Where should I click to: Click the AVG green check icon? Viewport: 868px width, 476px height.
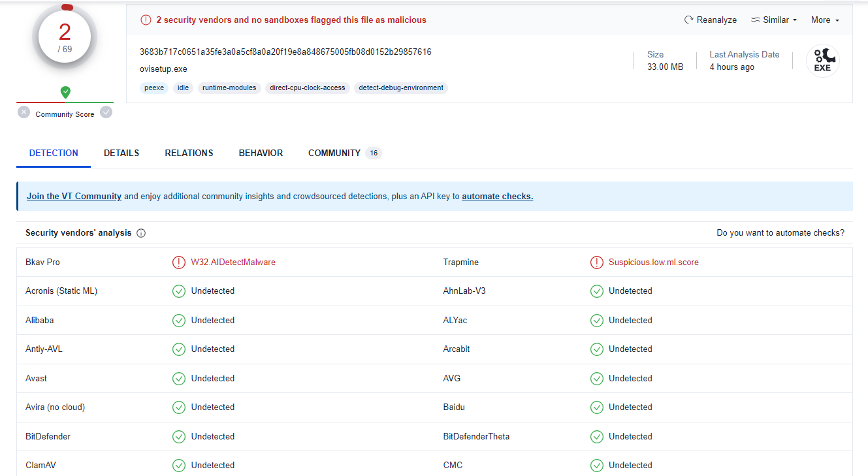[596, 379]
